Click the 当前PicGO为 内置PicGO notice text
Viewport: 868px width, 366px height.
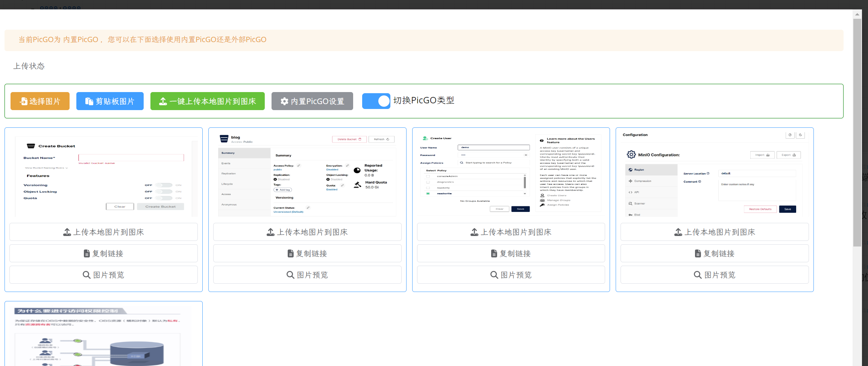143,39
